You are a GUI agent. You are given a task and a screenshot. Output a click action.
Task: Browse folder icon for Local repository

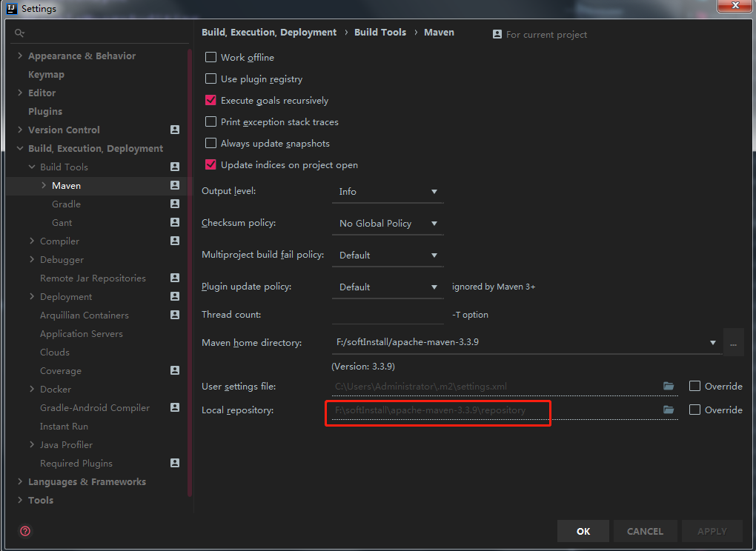(669, 410)
